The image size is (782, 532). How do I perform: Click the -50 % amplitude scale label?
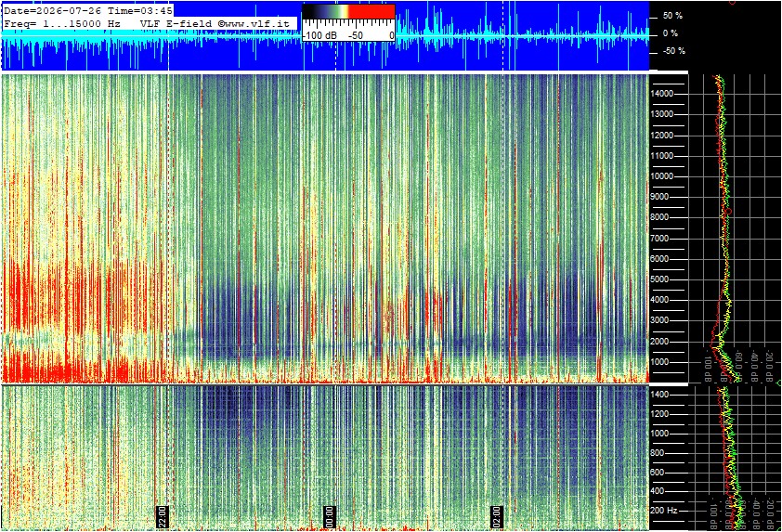[673, 51]
